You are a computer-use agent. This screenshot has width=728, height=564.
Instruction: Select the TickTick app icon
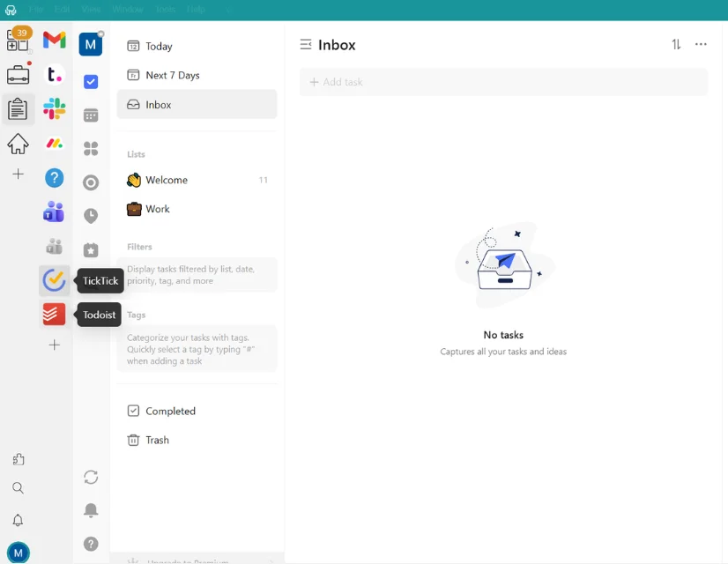55,280
